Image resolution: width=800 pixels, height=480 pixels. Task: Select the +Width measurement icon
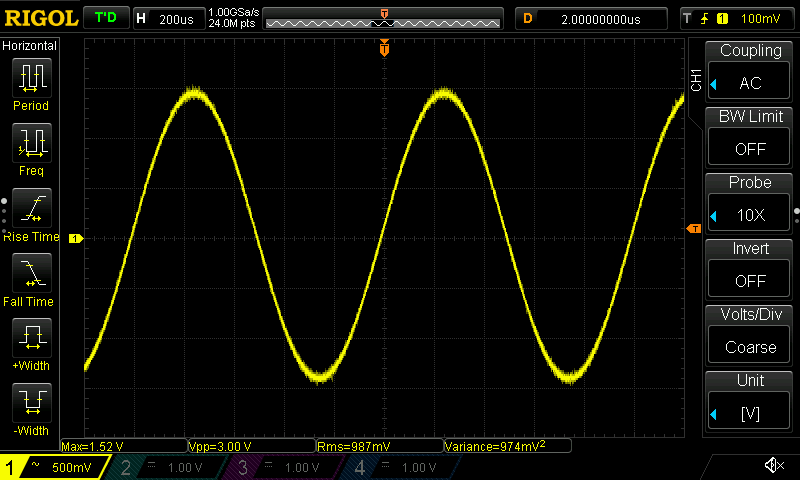(x=31, y=340)
